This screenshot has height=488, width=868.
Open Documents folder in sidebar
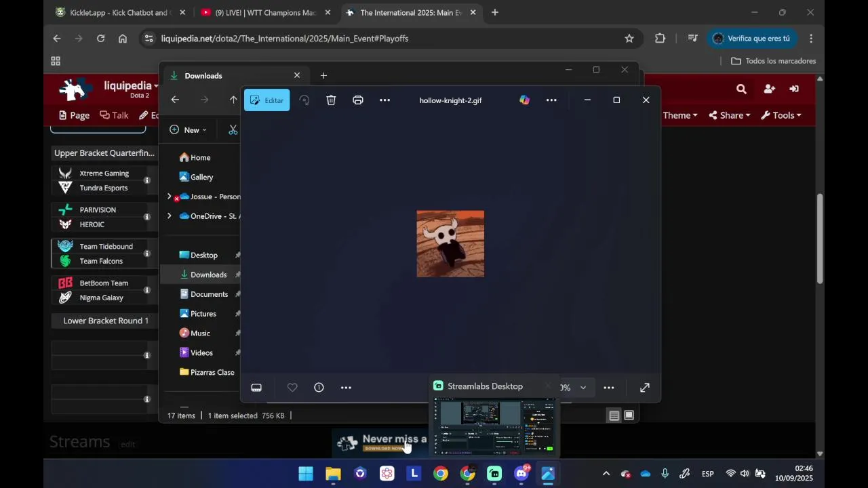point(204,294)
